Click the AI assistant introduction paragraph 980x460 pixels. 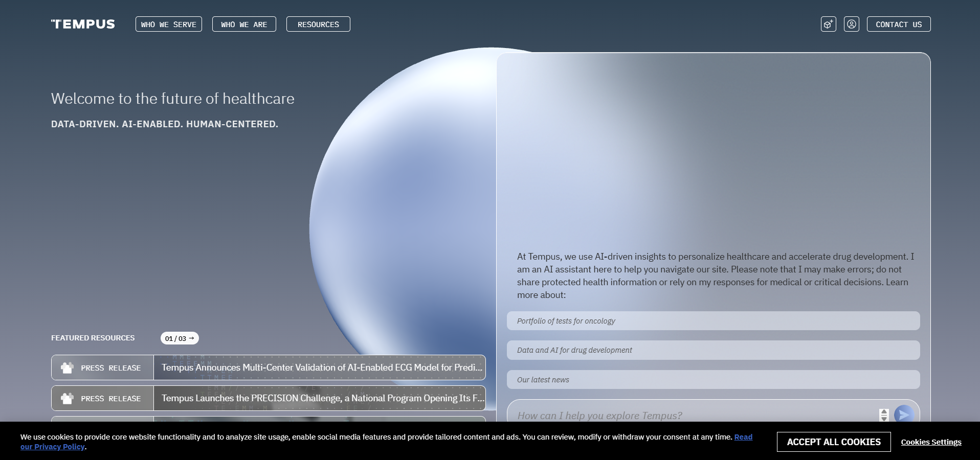(x=716, y=275)
